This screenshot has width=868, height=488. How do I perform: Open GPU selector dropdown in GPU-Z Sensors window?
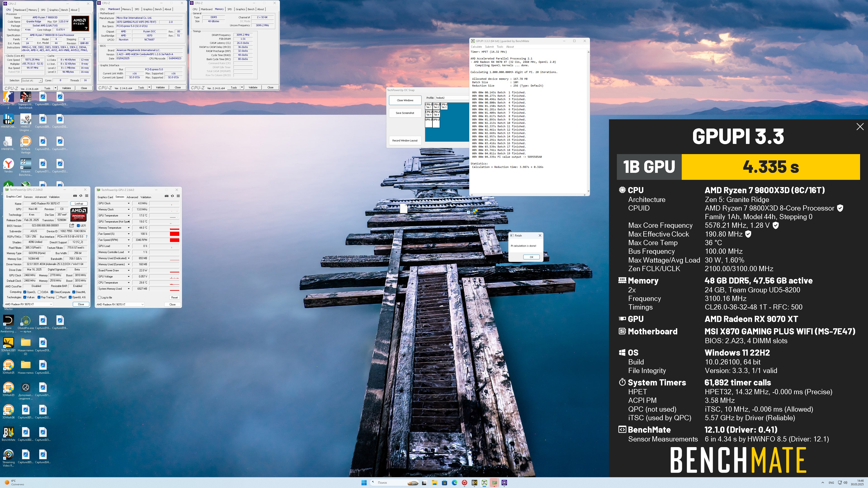tap(120, 305)
